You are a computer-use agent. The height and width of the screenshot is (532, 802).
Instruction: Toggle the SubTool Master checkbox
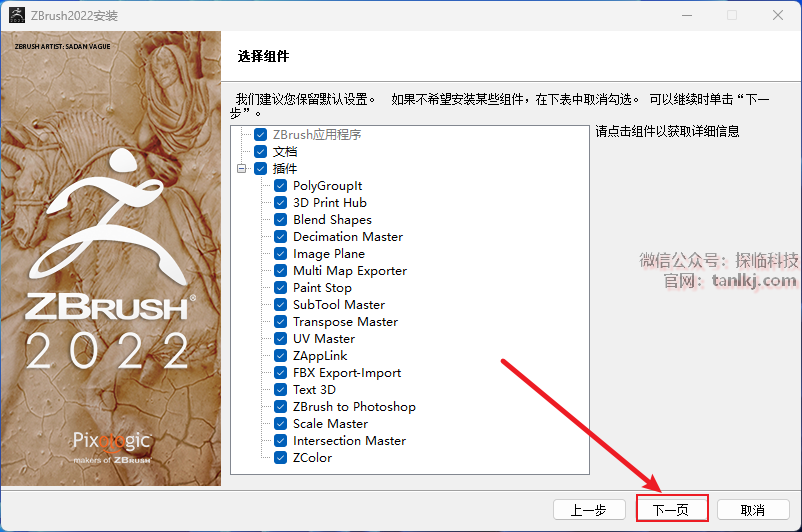(280, 304)
